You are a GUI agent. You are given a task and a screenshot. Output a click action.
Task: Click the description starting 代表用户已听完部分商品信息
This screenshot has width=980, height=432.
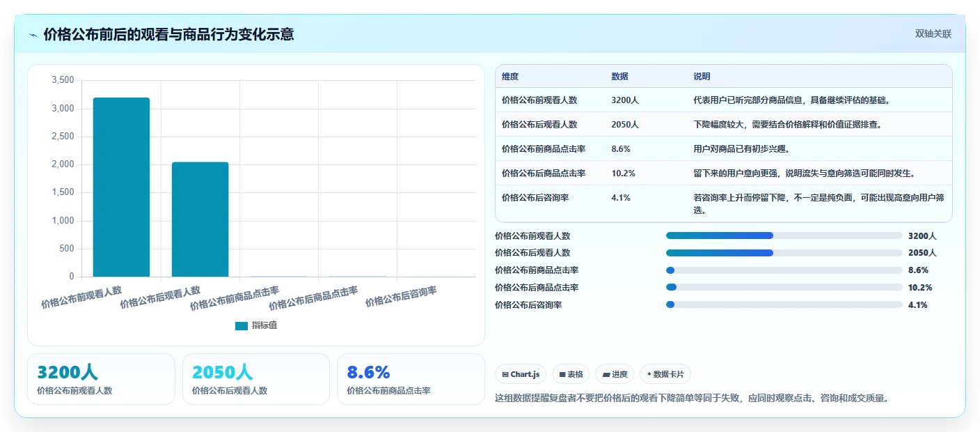pyautogui.click(x=792, y=100)
